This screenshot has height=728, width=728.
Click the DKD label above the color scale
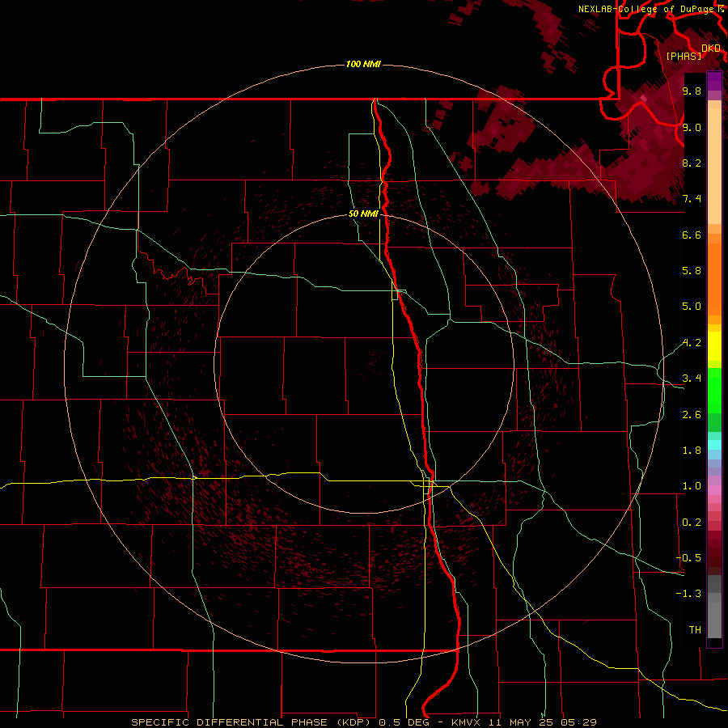pyautogui.click(x=711, y=49)
